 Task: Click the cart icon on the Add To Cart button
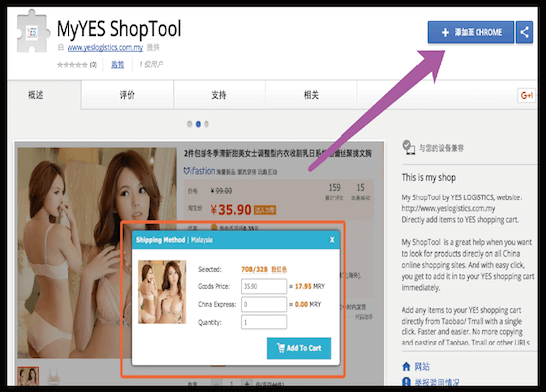(x=281, y=348)
